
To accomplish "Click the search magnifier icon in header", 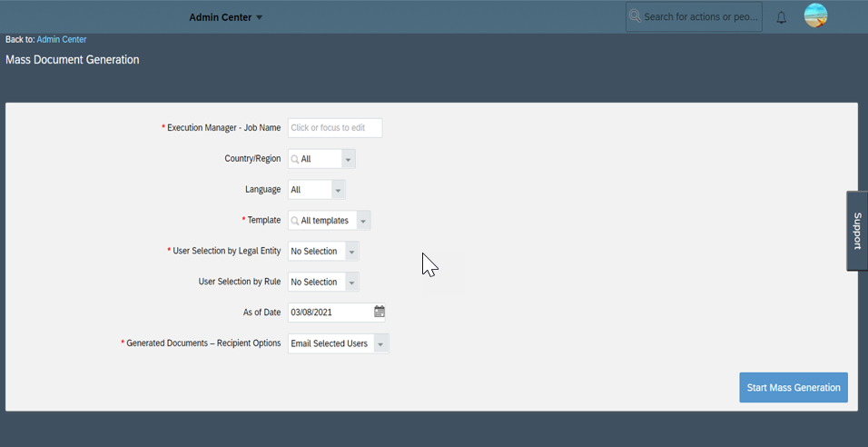I will [635, 16].
